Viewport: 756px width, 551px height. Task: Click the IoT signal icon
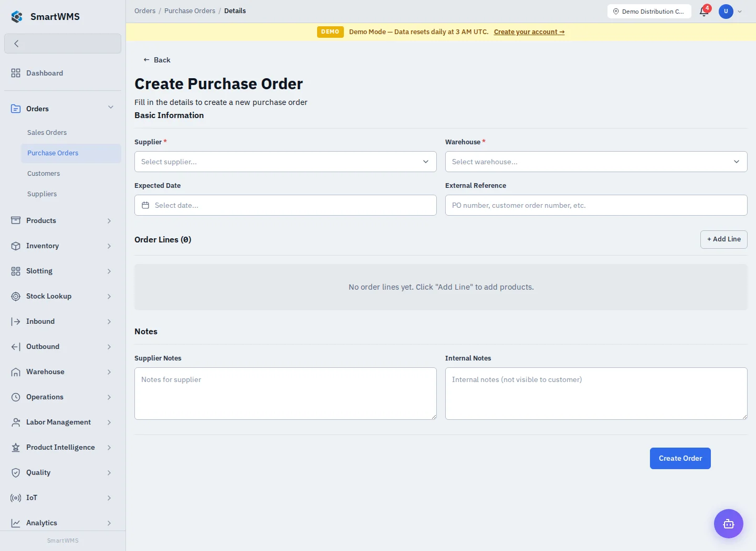[x=16, y=497]
